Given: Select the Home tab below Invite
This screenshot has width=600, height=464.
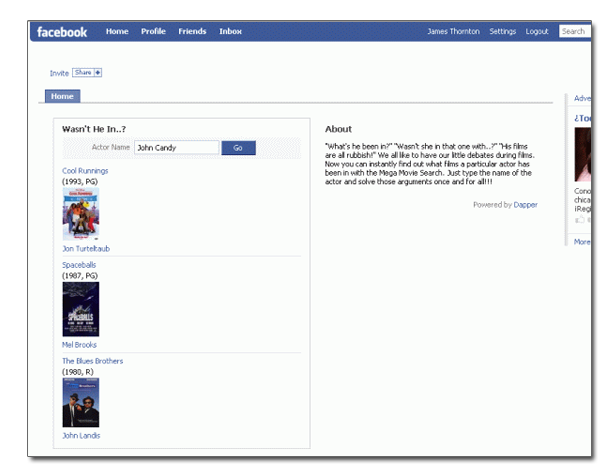Looking at the screenshot, I should point(62,97).
